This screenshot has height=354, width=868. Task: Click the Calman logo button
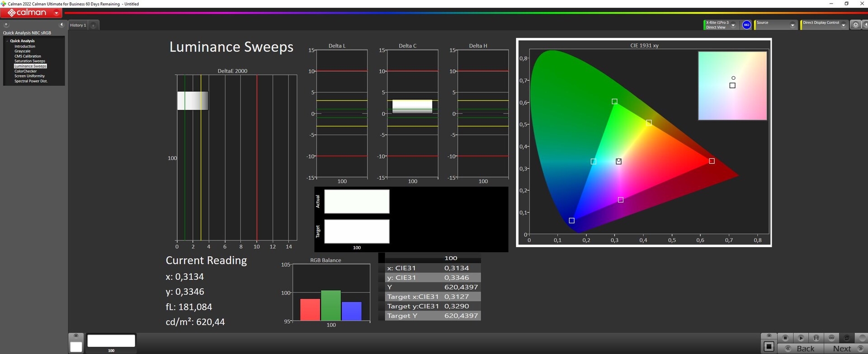(27, 13)
